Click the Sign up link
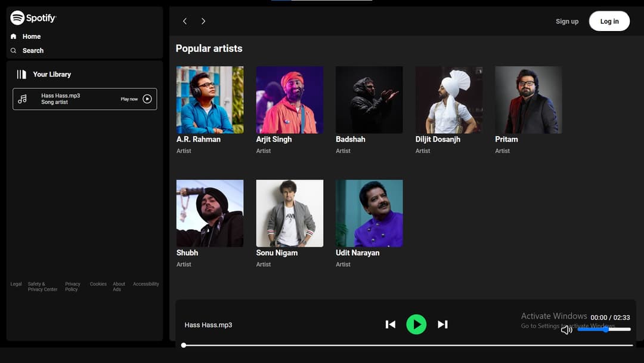 tap(567, 21)
